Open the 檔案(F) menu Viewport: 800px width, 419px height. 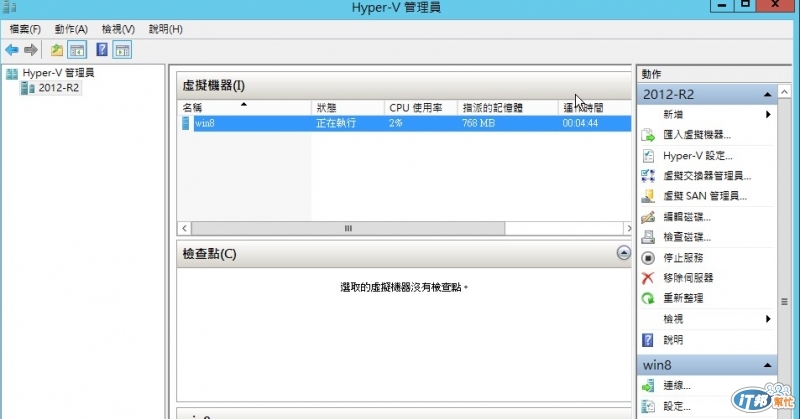pyautogui.click(x=25, y=29)
